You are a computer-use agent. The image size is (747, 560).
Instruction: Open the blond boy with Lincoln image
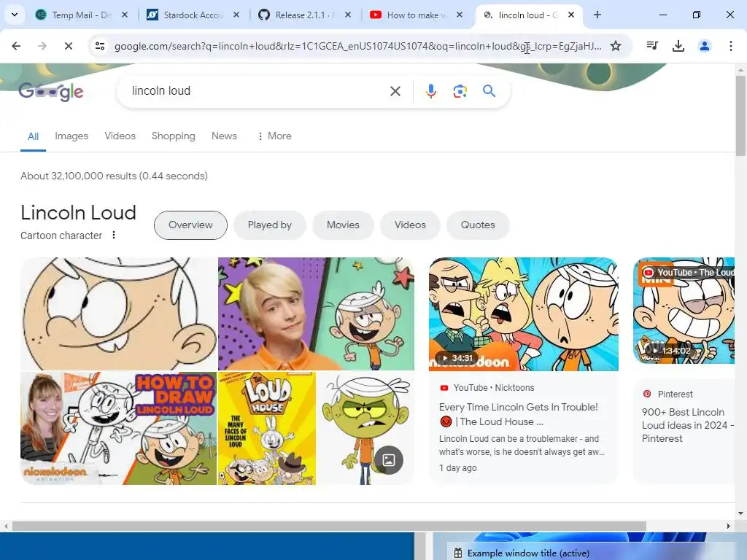click(x=317, y=314)
